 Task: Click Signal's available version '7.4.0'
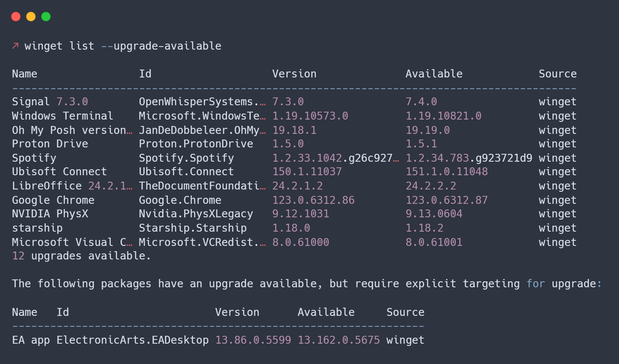click(421, 102)
